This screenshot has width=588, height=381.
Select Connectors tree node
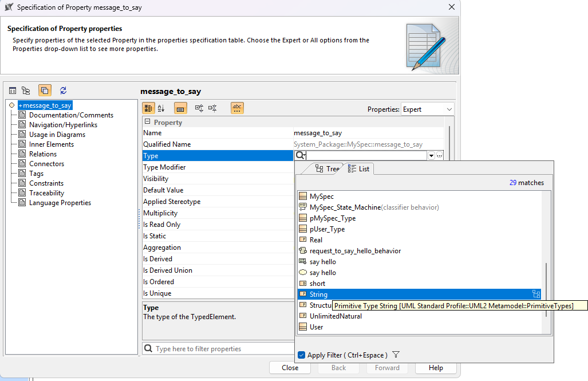(x=46, y=164)
